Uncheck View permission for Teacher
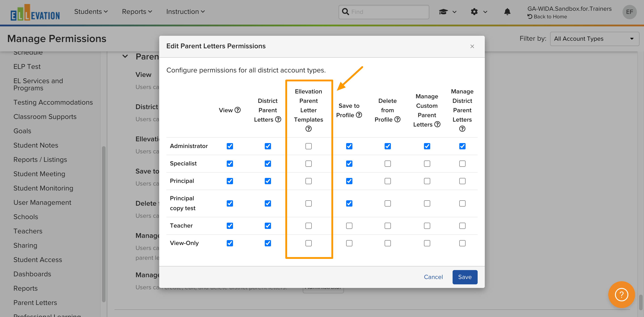Viewport: 644px width, 317px height. pos(230,226)
